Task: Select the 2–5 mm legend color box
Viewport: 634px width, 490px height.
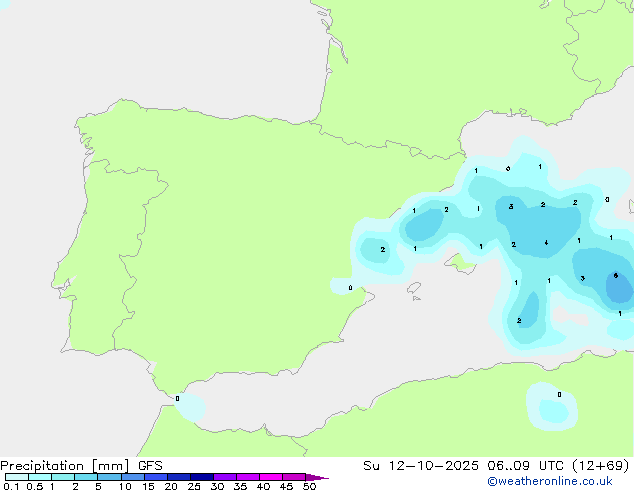Action: tap(86, 477)
